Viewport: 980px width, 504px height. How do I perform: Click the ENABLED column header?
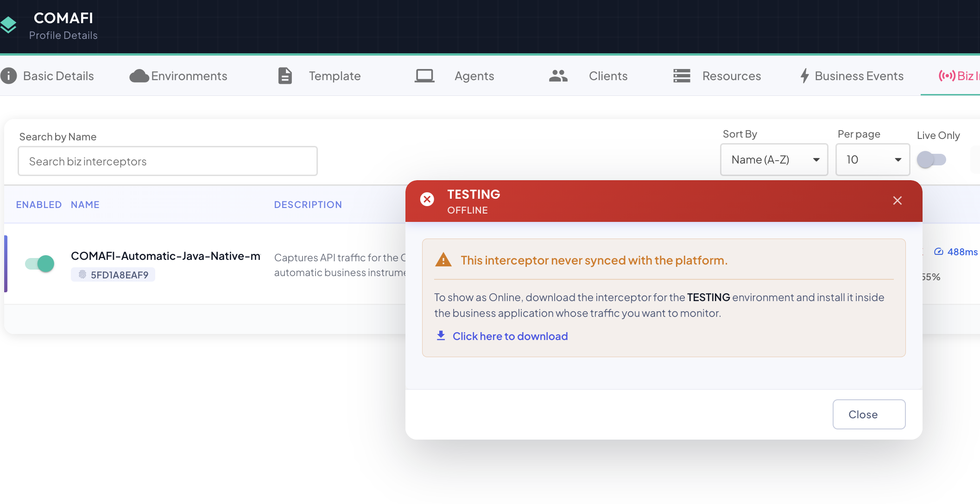[x=39, y=204]
